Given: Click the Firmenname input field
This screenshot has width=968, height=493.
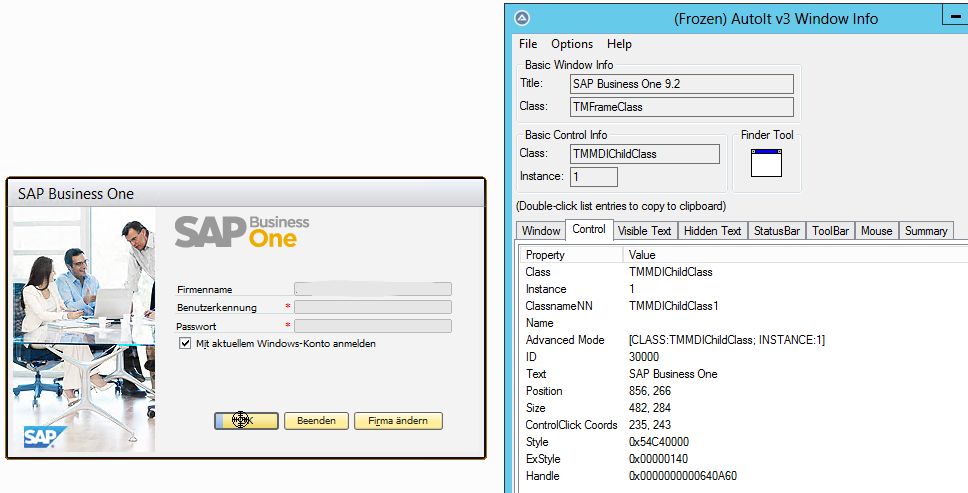Looking at the screenshot, I should [x=373, y=289].
